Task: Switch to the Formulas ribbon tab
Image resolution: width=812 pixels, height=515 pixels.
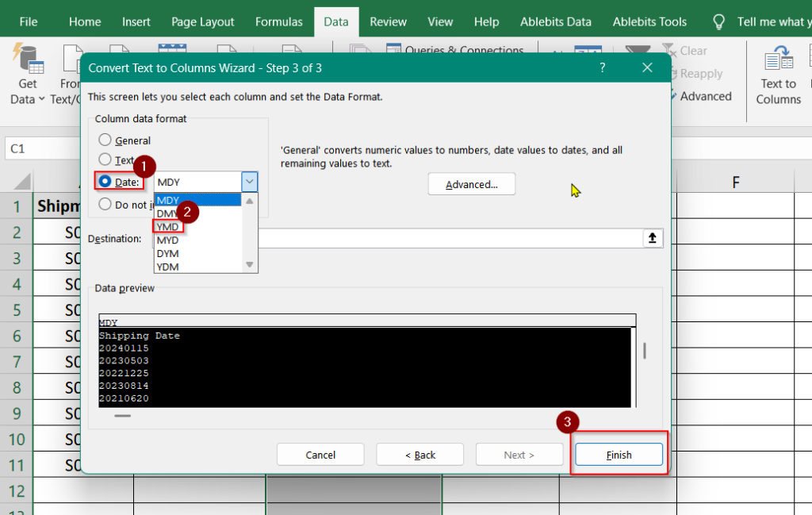Action: pos(278,21)
